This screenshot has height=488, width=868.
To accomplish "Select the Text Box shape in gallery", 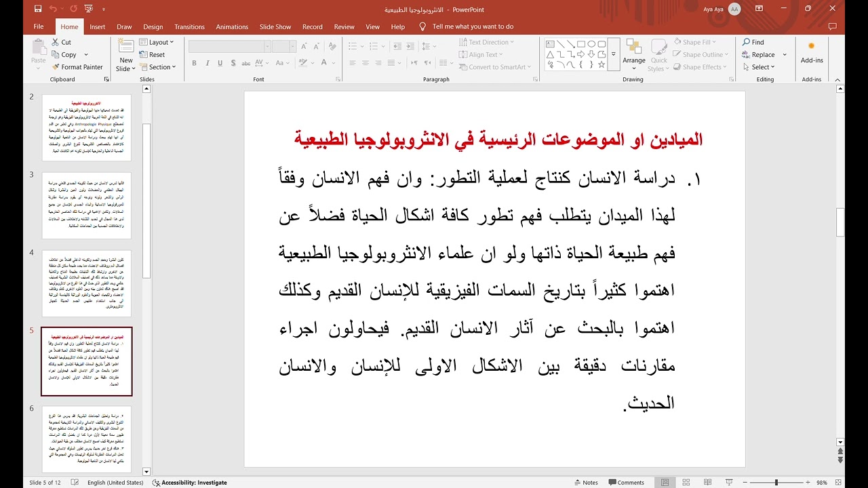I will pos(551,44).
